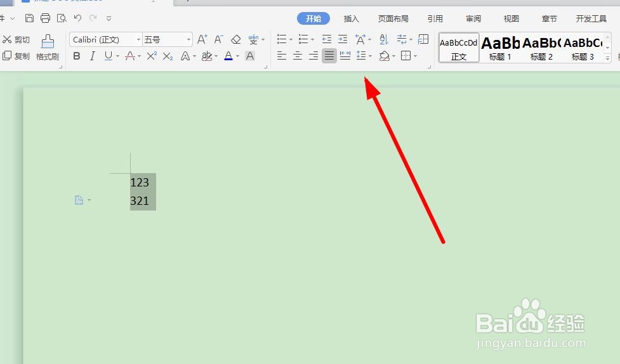Image resolution: width=620 pixels, height=364 pixels.
Task: Click the tab stops grid icon
Action: [423, 39]
